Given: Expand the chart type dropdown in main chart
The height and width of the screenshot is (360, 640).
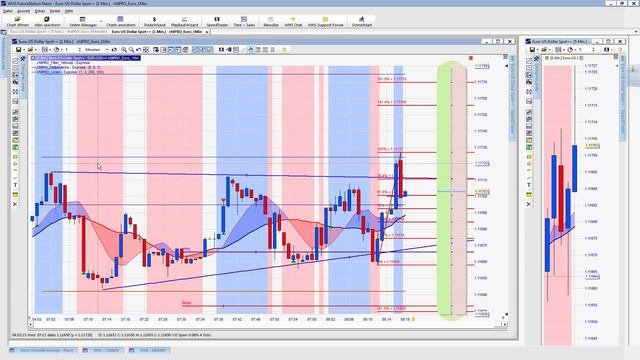Looking at the screenshot, I should [50, 49].
